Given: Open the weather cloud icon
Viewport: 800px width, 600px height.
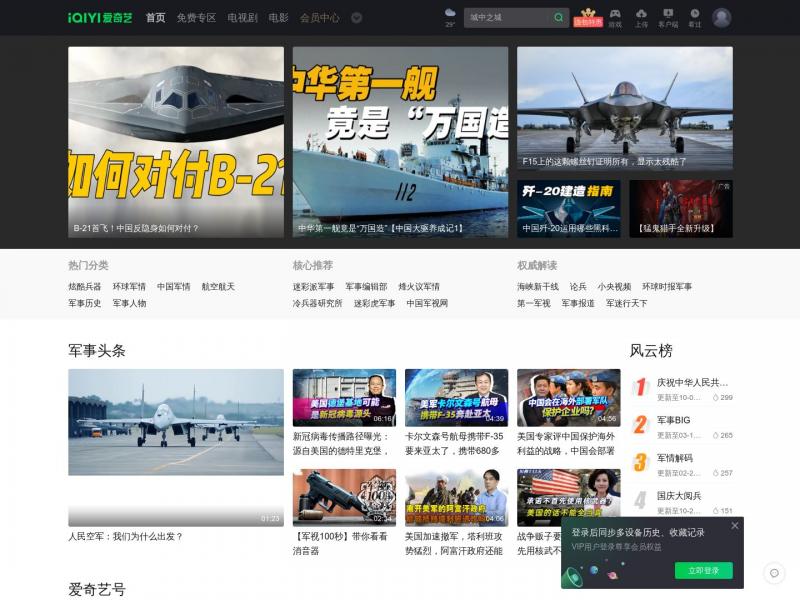Looking at the screenshot, I should click(x=450, y=15).
